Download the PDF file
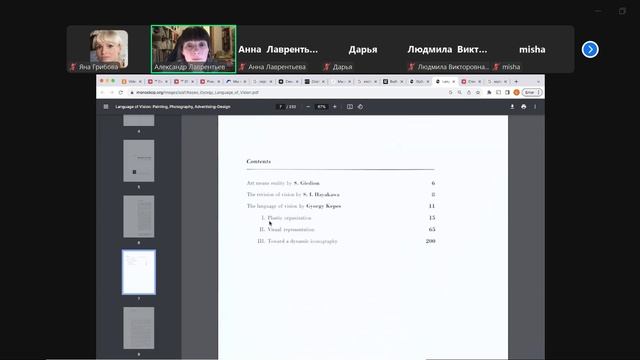The image size is (640, 360). point(512,107)
